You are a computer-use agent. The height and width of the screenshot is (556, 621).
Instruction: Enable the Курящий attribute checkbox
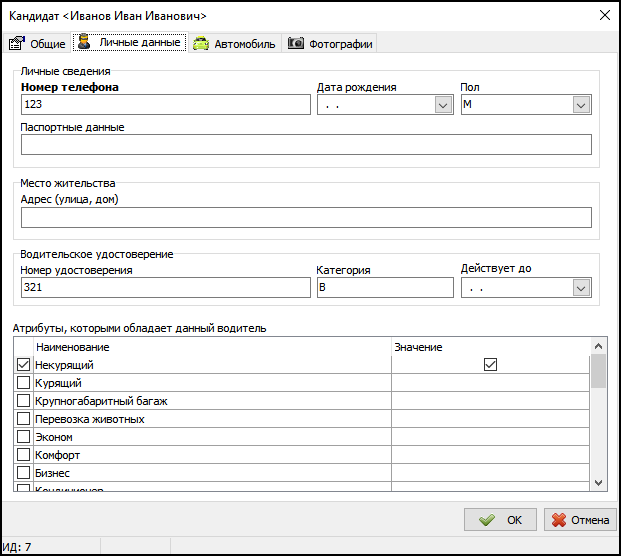click(24, 383)
